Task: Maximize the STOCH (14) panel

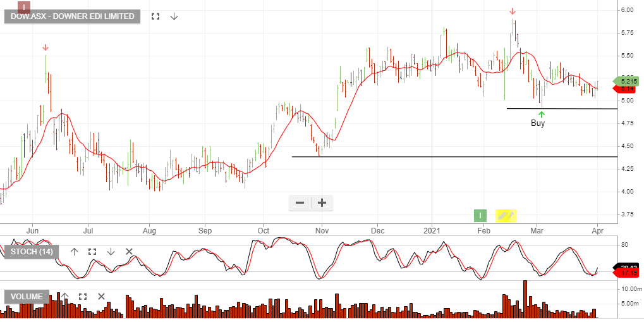Action: tap(92, 252)
